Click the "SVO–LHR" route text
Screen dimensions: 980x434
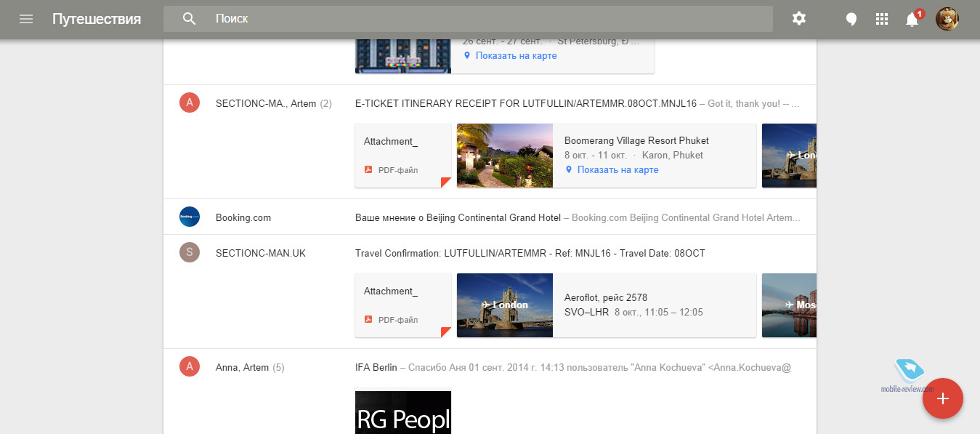586,313
